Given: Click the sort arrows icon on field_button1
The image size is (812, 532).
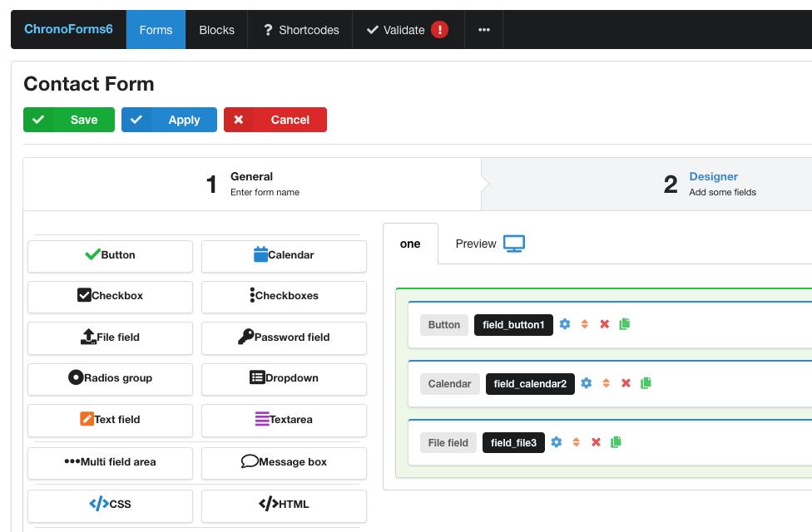Looking at the screenshot, I should (x=585, y=324).
